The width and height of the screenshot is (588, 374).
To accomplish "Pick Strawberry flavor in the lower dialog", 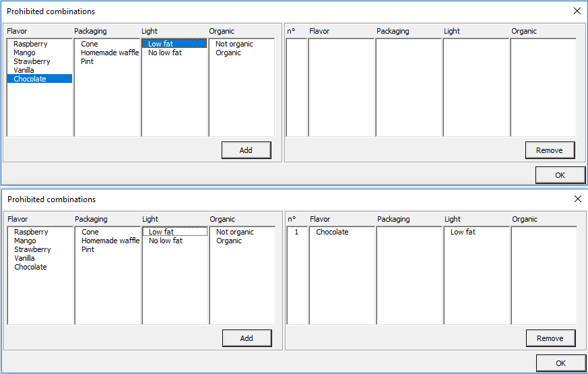I will point(32,249).
